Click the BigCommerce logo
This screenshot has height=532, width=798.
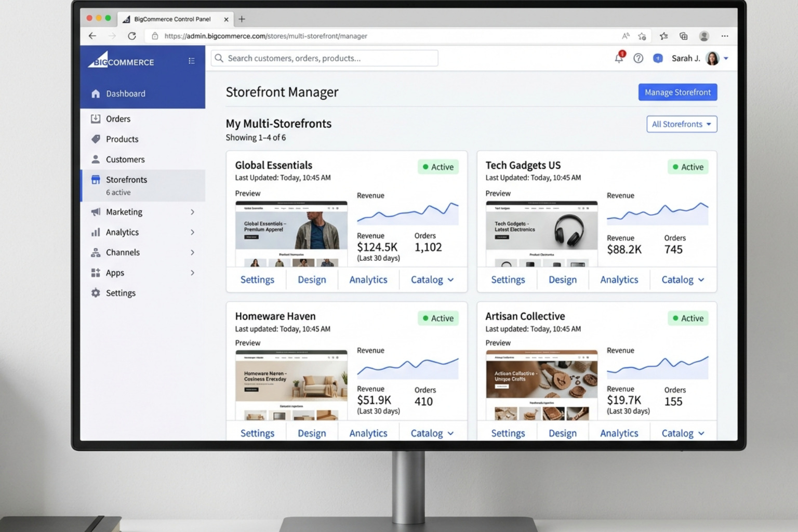[x=121, y=60]
